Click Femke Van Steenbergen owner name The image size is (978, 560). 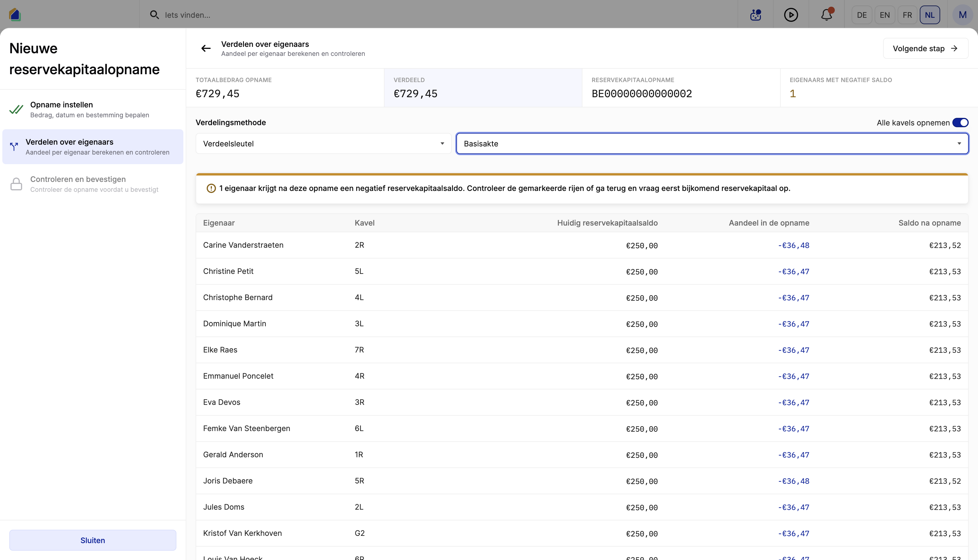pyautogui.click(x=247, y=428)
